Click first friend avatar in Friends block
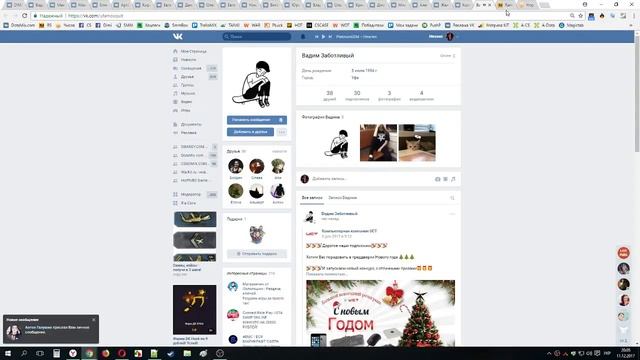The image size is (640, 360). point(236,166)
